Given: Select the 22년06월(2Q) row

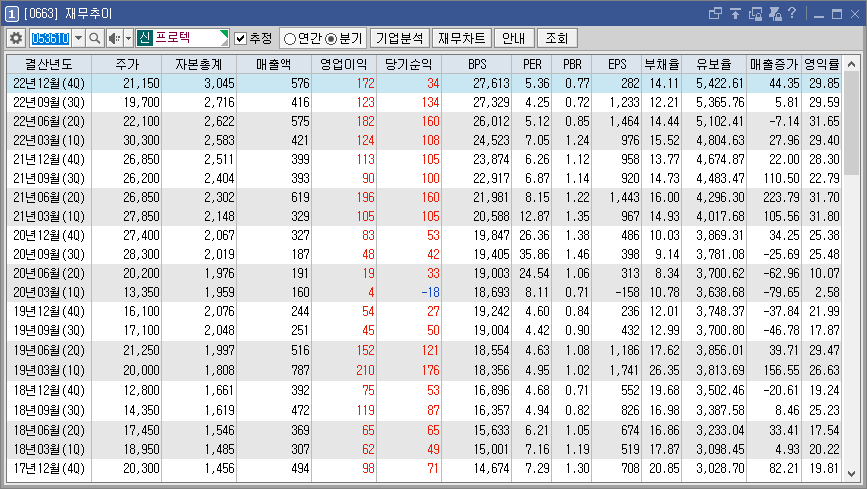Looking at the screenshot, I should [424, 121].
